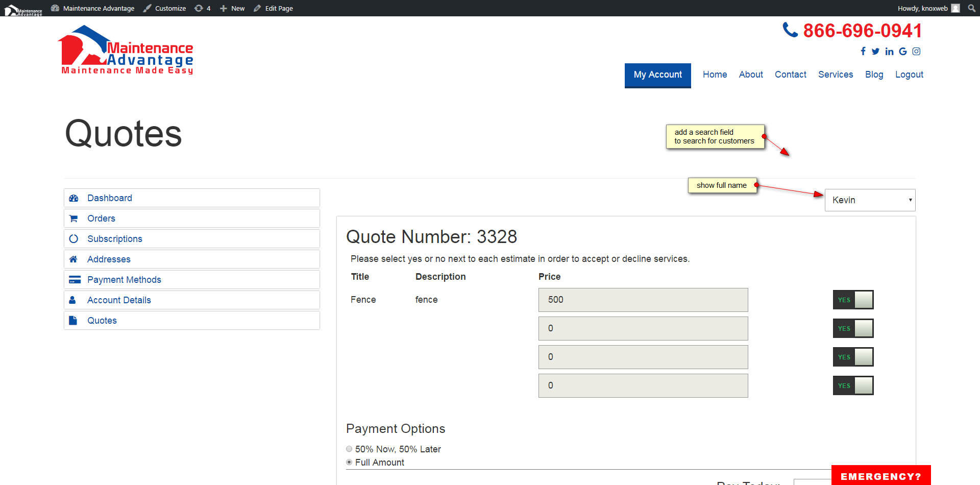Click the LinkedIn icon in header
Image resolution: width=980 pixels, height=485 pixels.
point(889,51)
